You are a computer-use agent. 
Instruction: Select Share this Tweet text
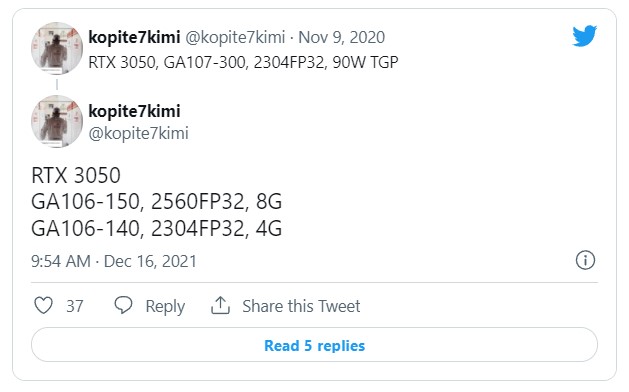(301, 306)
